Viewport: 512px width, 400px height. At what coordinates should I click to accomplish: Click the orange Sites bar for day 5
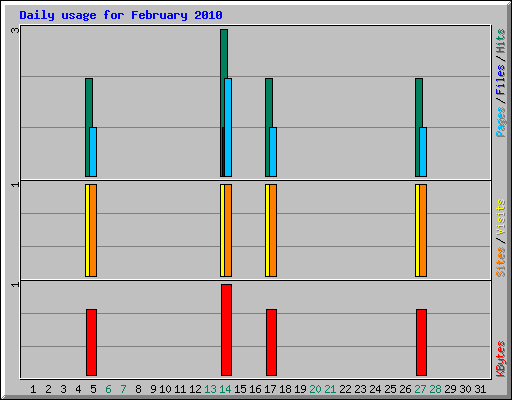pos(93,230)
